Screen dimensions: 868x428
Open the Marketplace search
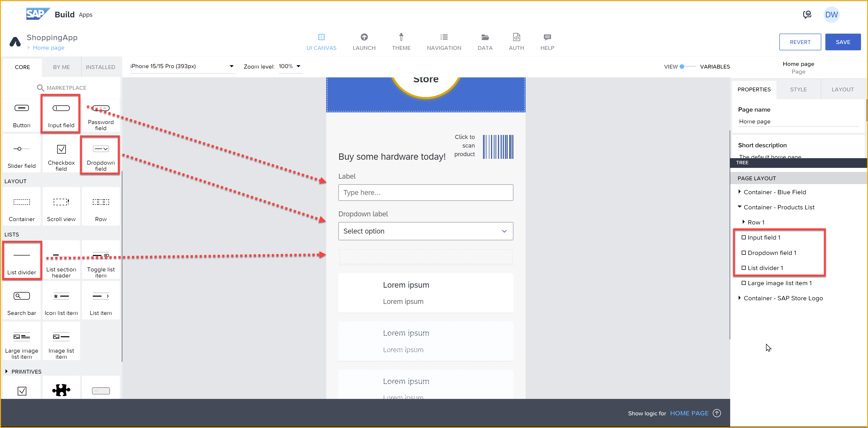tap(61, 88)
